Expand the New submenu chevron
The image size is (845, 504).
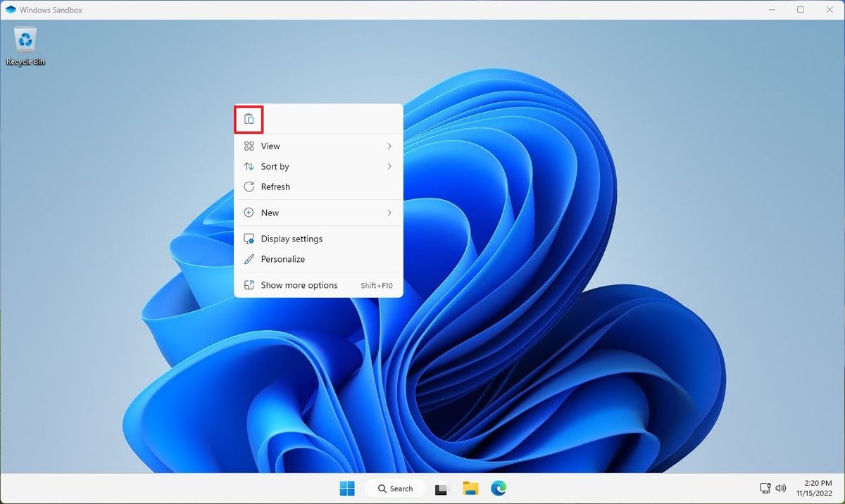[x=389, y=212]
